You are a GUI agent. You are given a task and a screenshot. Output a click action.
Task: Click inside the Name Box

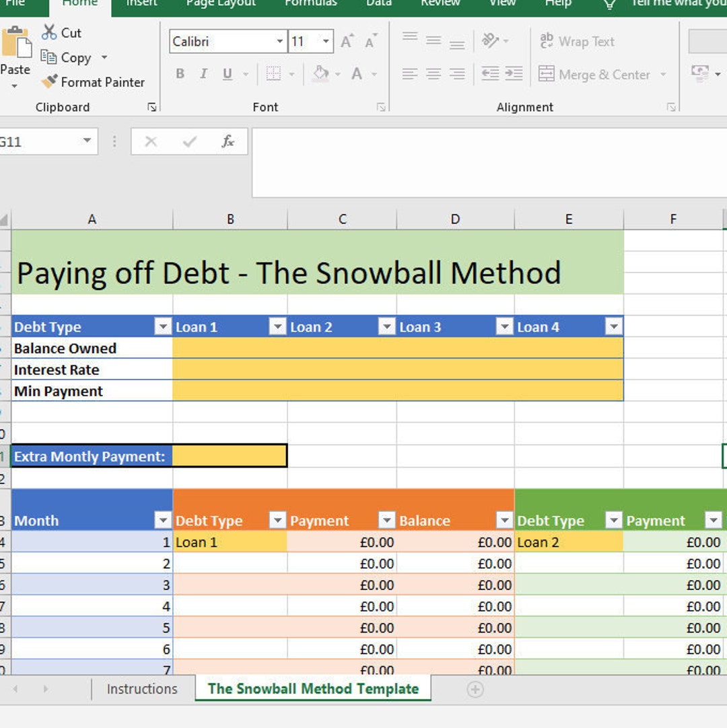point(37,141)
